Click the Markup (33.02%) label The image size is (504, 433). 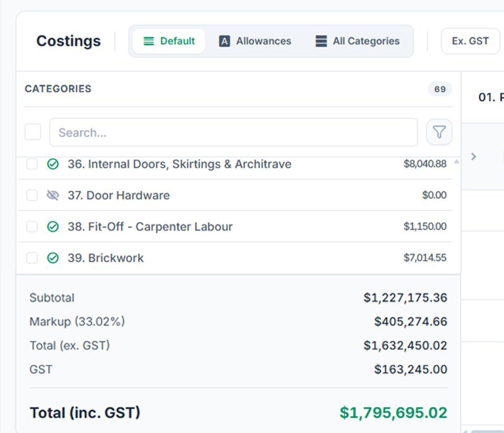coord(77,322)
